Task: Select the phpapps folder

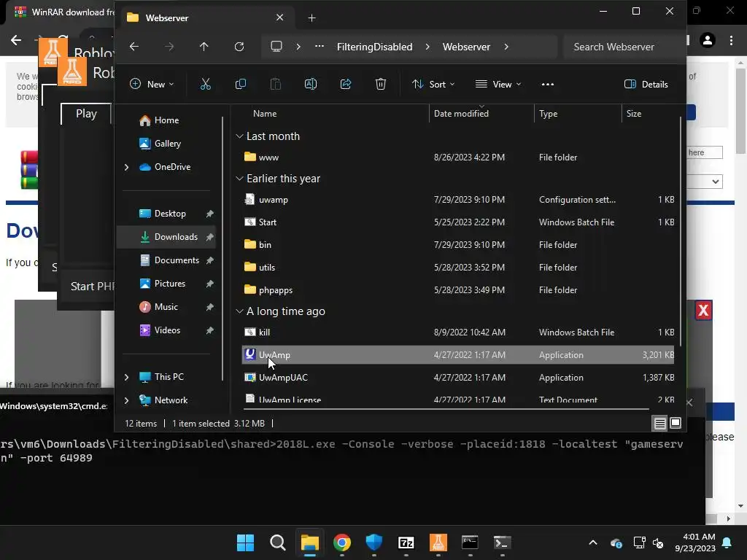Action: coord(458,290)
